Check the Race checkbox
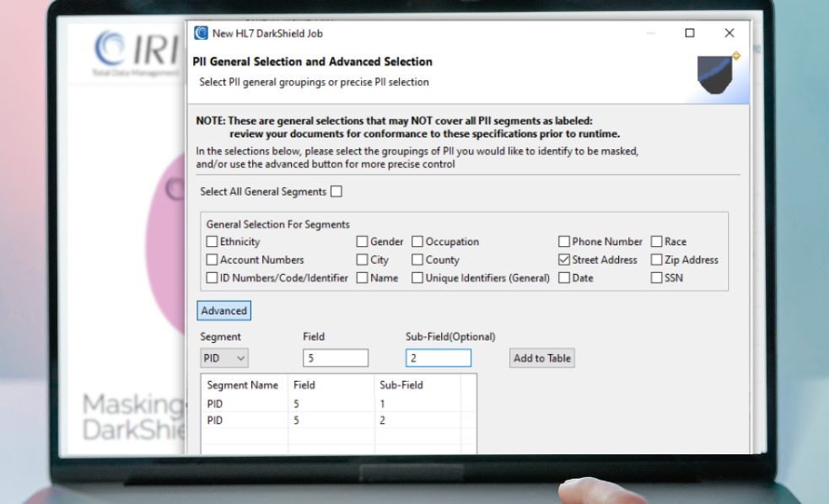Screen dimensions: 829x504 click(657, 241)
